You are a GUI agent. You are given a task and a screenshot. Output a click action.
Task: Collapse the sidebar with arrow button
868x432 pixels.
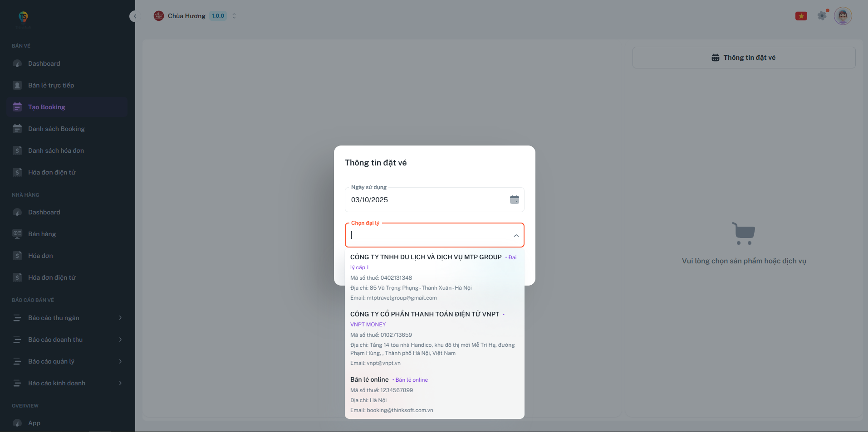pyautogui.click(x=134, y=16)
